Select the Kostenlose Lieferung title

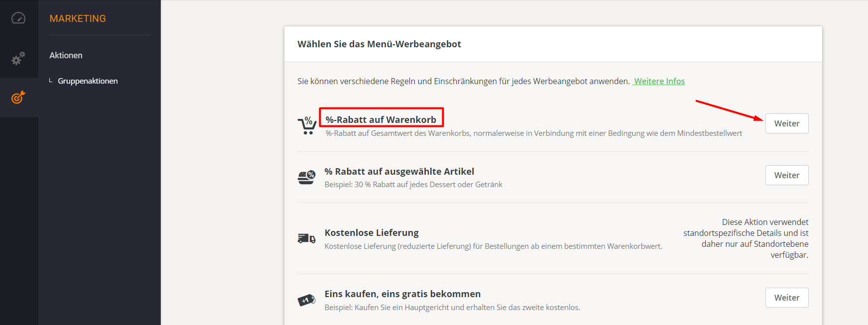click(372, 232)
